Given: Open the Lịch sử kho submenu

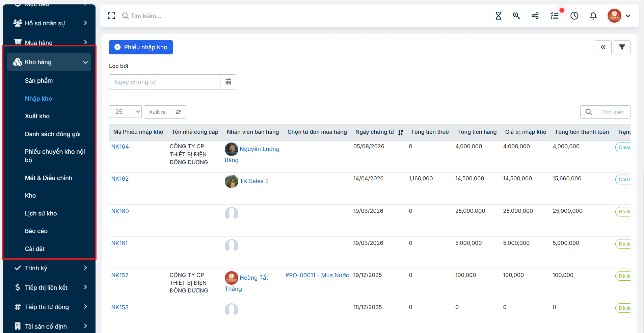Looking at the screenshot, I should tap(41, 213).
